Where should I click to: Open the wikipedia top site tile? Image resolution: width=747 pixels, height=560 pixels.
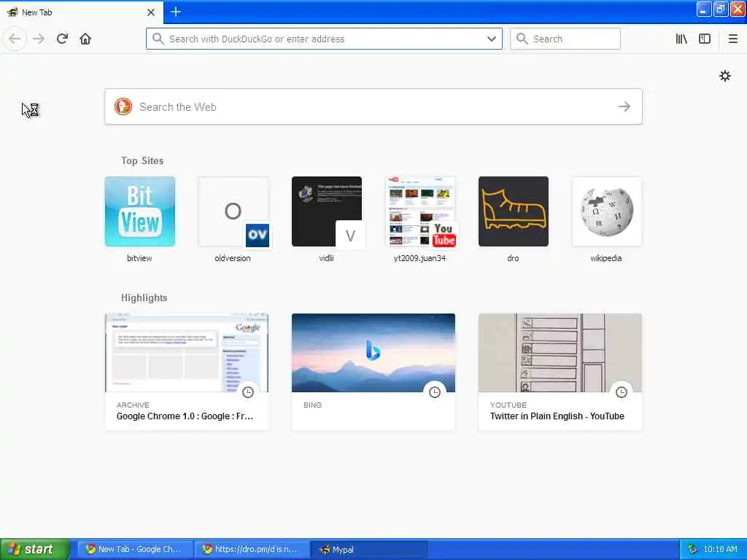coord(606,211)
